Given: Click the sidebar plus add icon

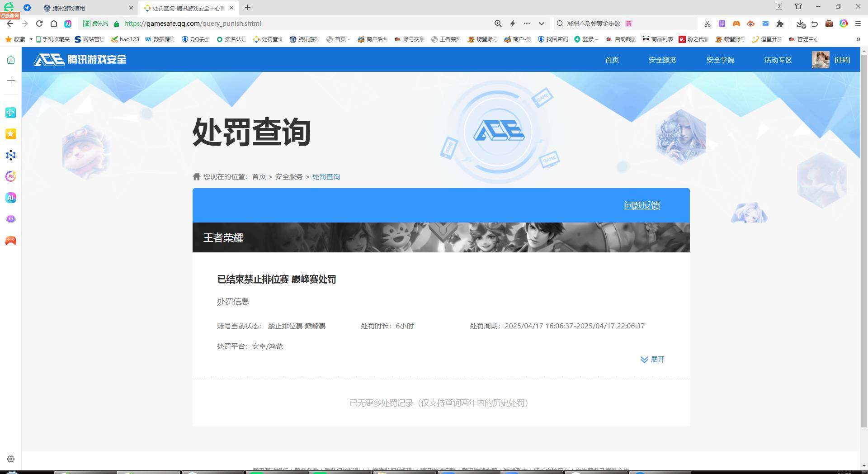Looking at the screenshot, I should [11, 81].
